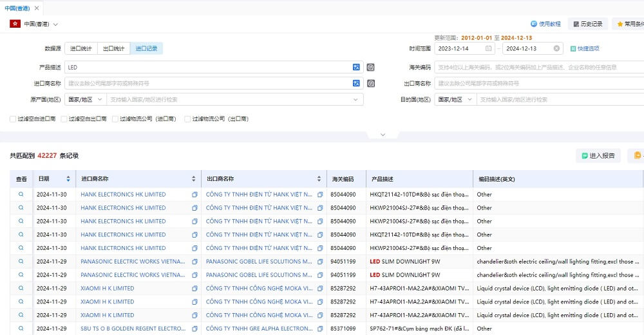The width and height of the screenshot is (644, 335).
Task: Close the 中国(香港) tab
Action: point(37,8)
